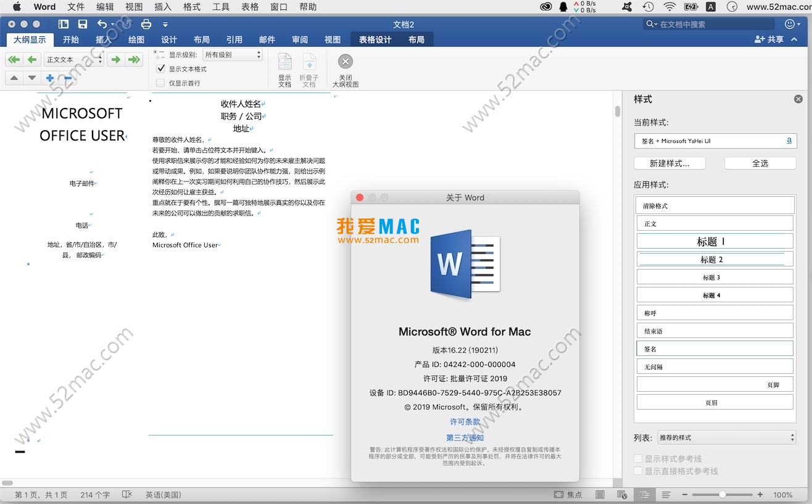Image resolution: width=812 pixels, height=504 pixels.
Task: Switch to the 审阅 ribbon tab
Action: click(300, 39)
